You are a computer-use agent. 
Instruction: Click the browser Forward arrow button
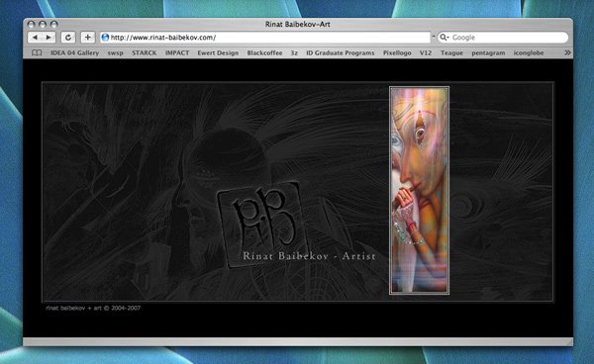(x=49, y=37)
